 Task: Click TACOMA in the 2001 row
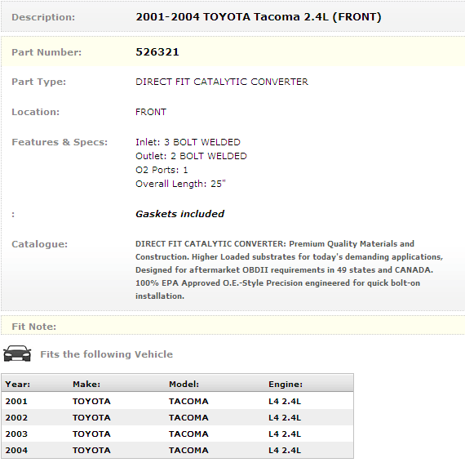tap(188, 402)
